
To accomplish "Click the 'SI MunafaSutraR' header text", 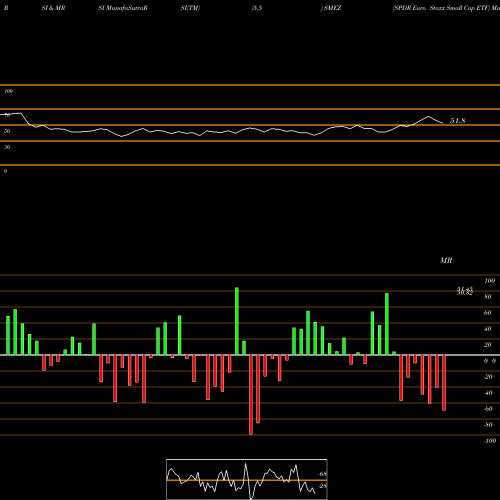I will tap(123, 8).
